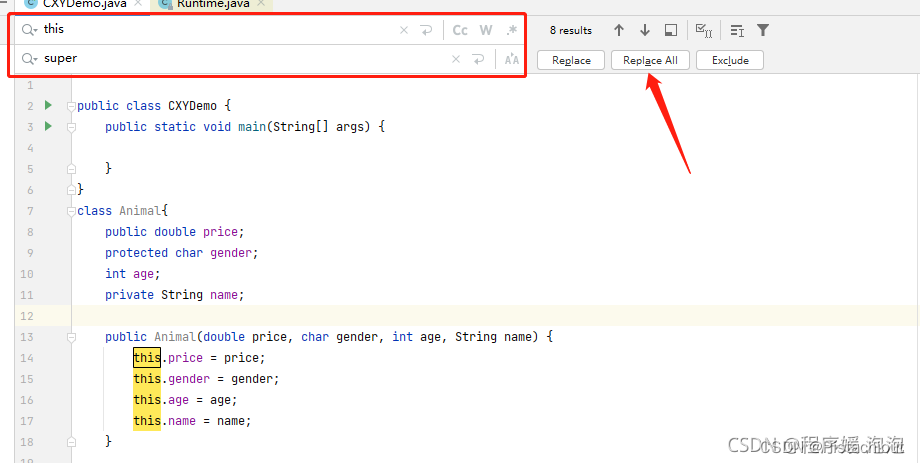Collapse the CXYDemo class fold on line 2

[72, 106]
